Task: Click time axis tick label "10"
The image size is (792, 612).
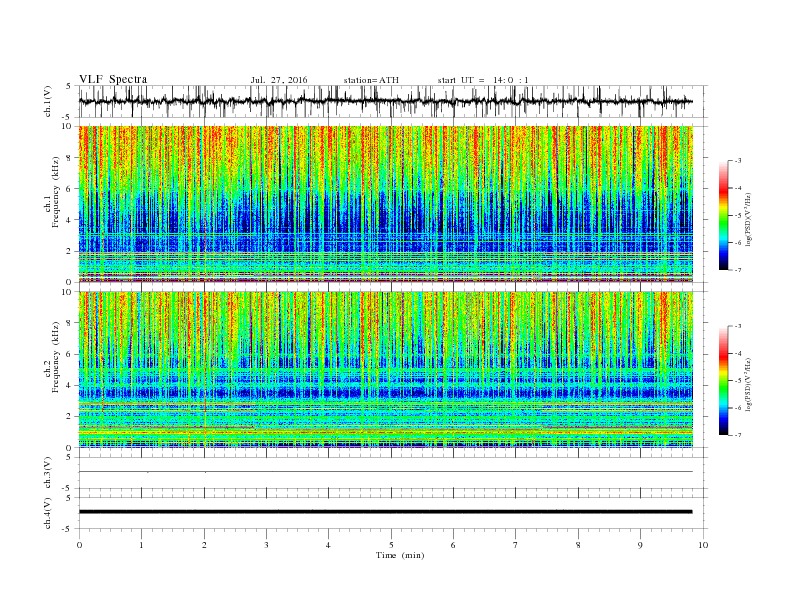Action: (703, 545)
